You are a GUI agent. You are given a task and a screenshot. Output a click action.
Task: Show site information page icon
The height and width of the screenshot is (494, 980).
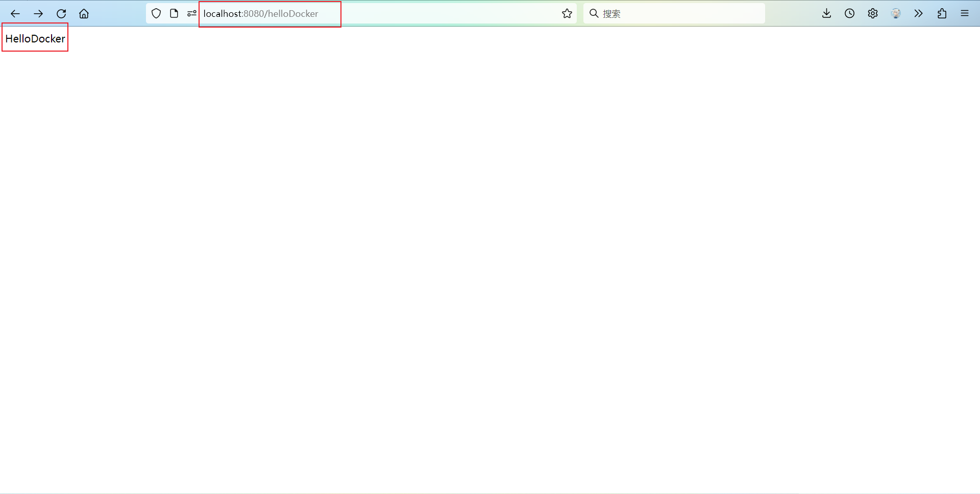[174, 14]
